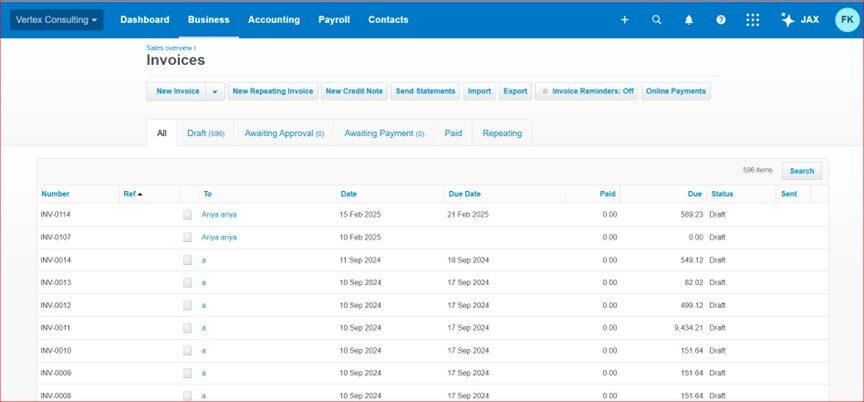This screenshot has height=402, width=864.
Task: Click the New Invoice button
Action: point(176,91)
